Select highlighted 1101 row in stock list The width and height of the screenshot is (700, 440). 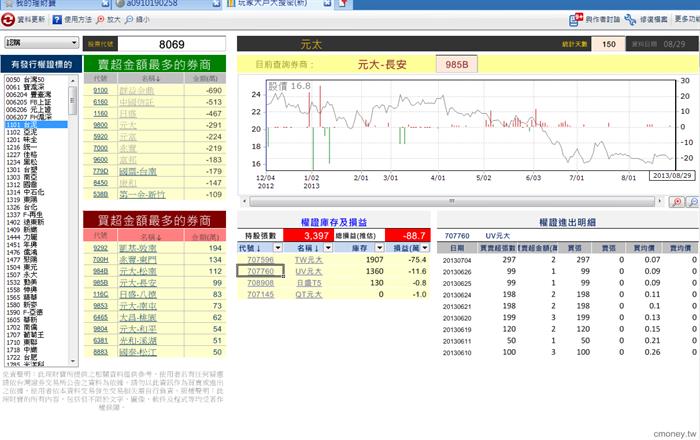pyautogui.click(x=36, y=125)
